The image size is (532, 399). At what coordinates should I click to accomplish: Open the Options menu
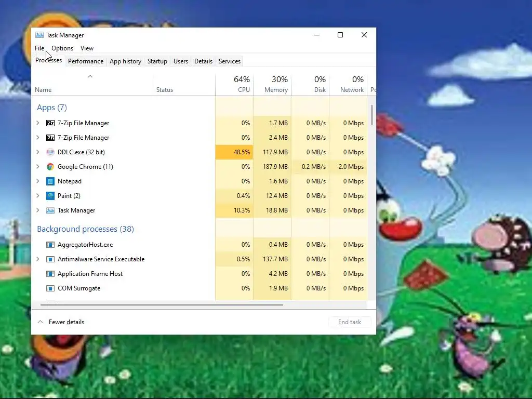[62, 48]
